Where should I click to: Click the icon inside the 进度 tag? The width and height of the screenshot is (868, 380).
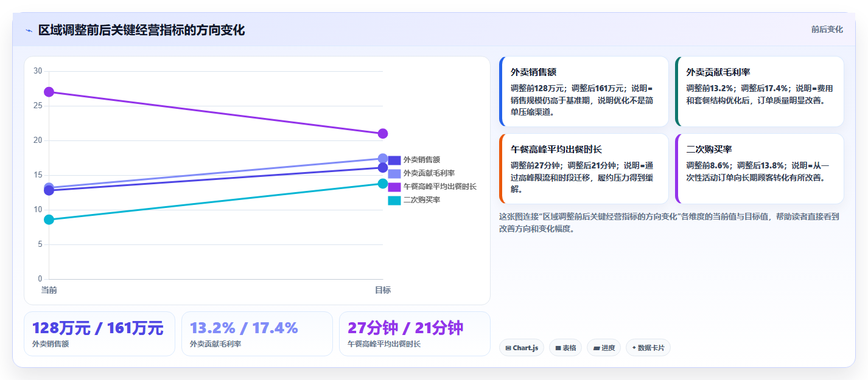click(597, 348)
